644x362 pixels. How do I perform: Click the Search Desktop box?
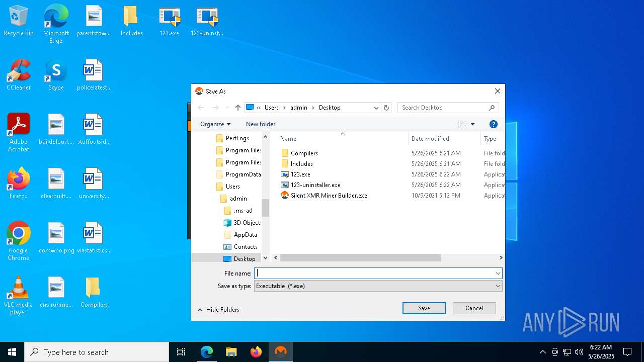point(448,108)
